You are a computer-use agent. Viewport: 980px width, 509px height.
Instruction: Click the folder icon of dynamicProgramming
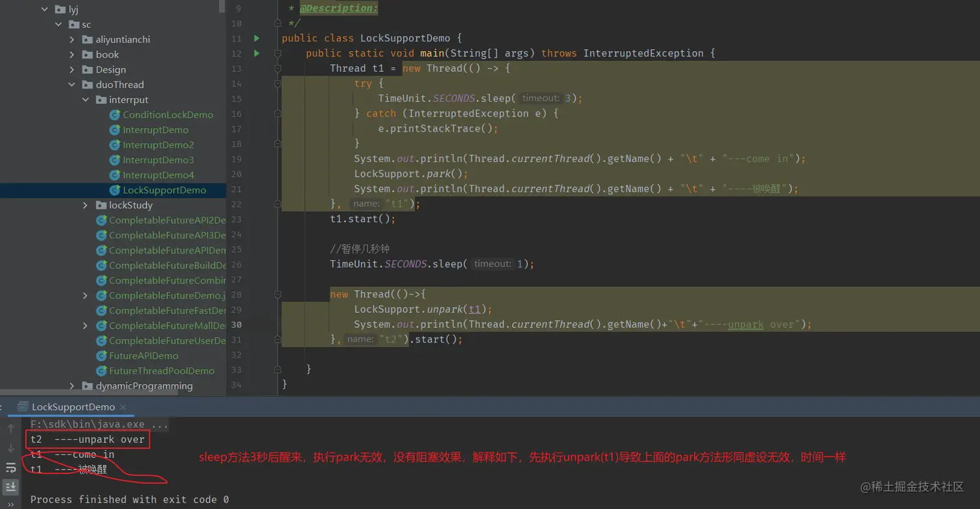[87, 386]
